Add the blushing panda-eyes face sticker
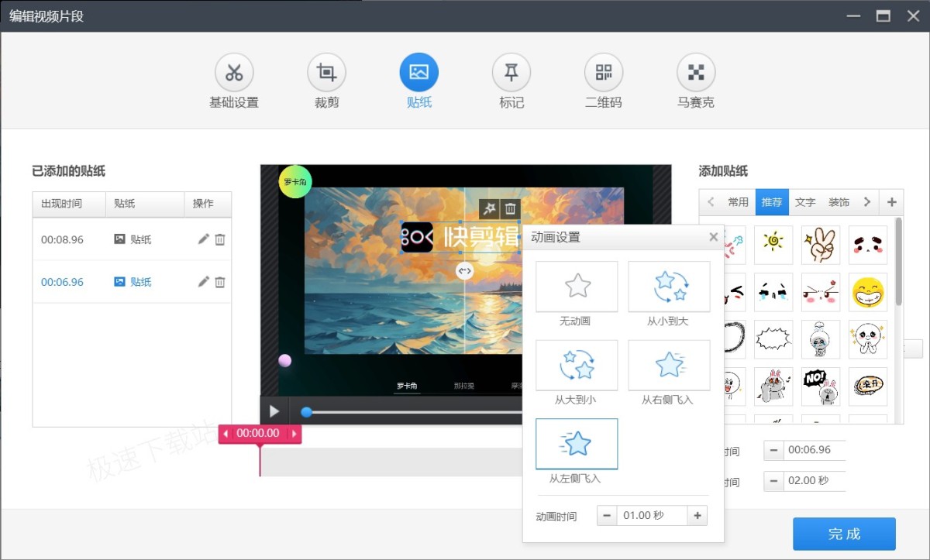Viewport: 930px width, 560px height. pyautogui.click(x=868, y=246)
